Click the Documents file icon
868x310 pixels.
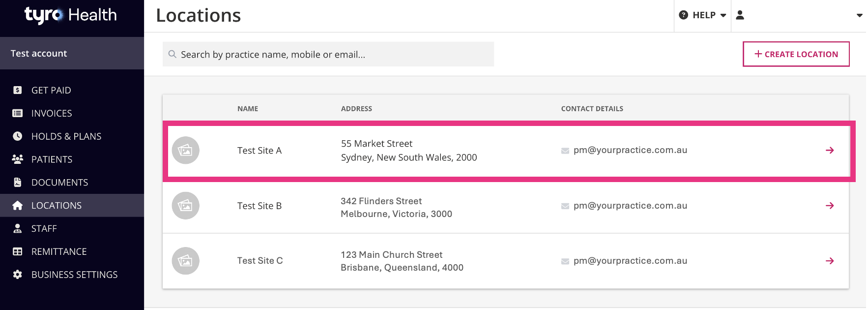(18, 182)
